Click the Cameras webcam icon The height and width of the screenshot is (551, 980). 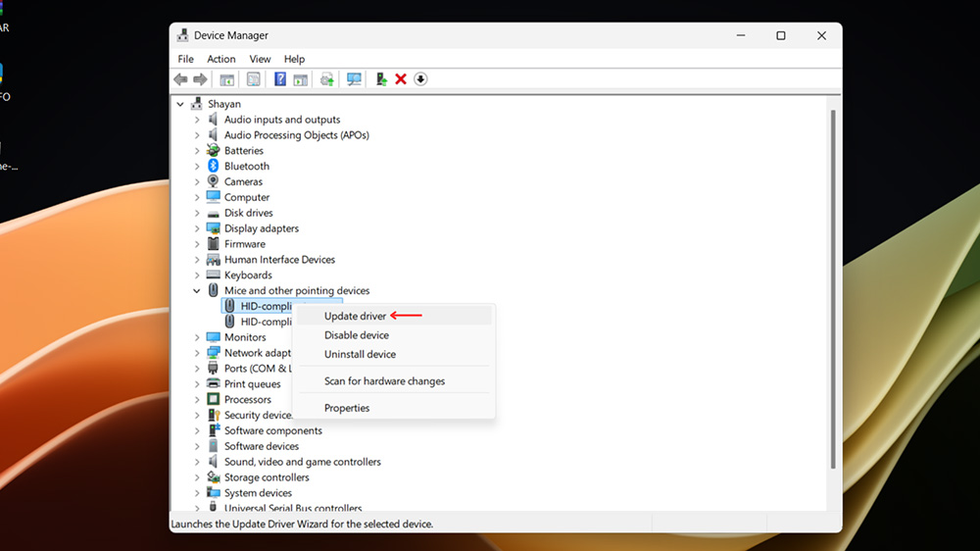(x=213, y=181)
